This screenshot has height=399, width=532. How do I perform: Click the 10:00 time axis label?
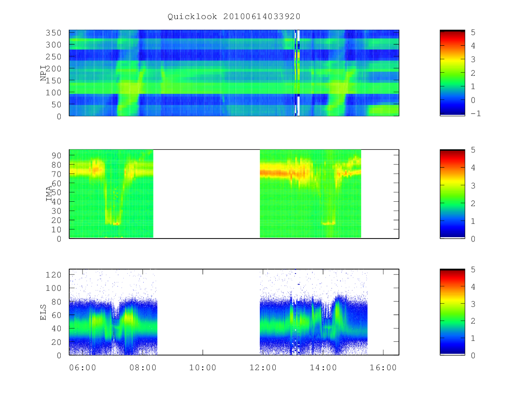coord(203,368)
